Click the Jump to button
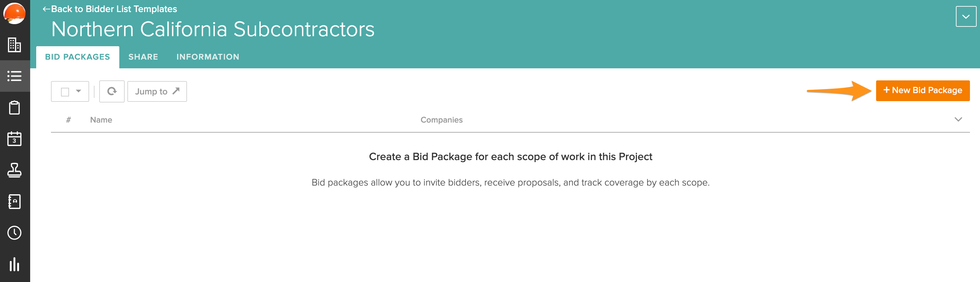Image resolution: width=980 pixels, height=282 pixels. click(x=157, y=91)
